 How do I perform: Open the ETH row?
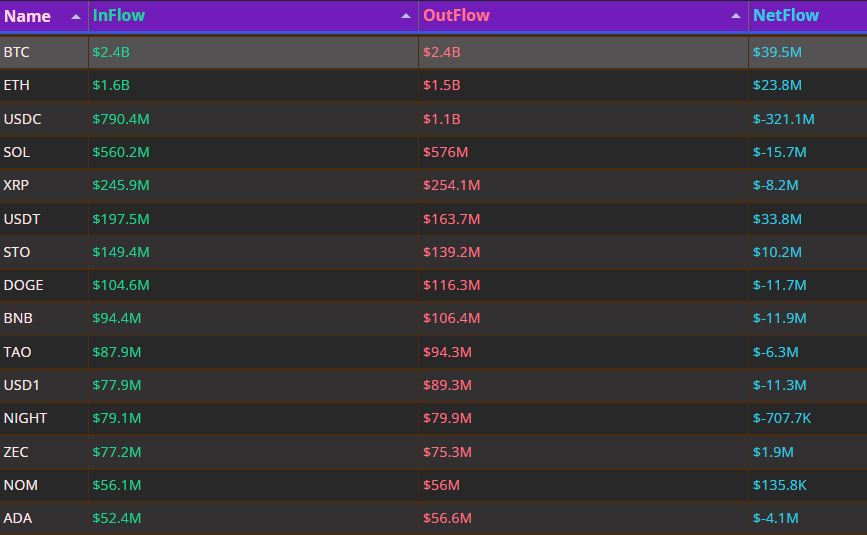tap(17, 85)
